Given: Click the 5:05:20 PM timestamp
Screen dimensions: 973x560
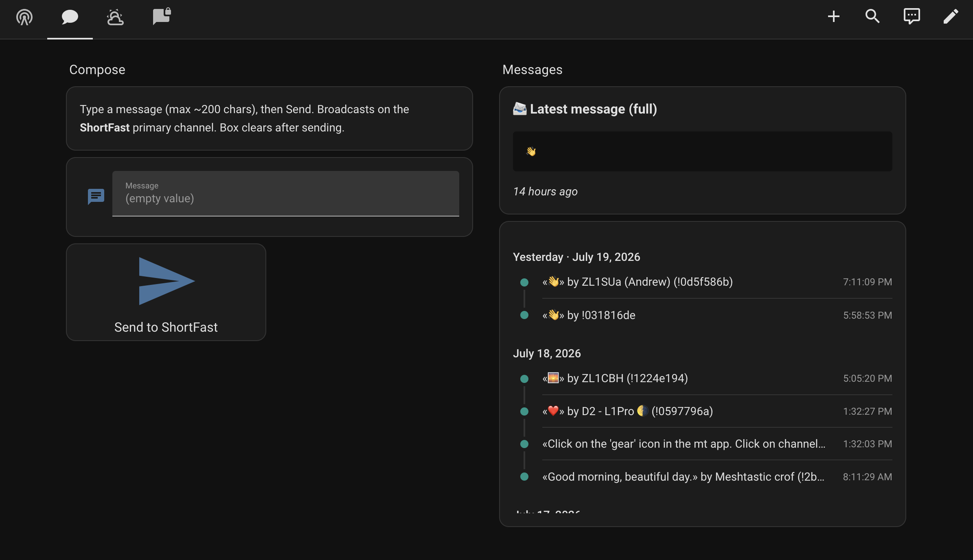Looking at the screenshot, I should pos(867,378).
